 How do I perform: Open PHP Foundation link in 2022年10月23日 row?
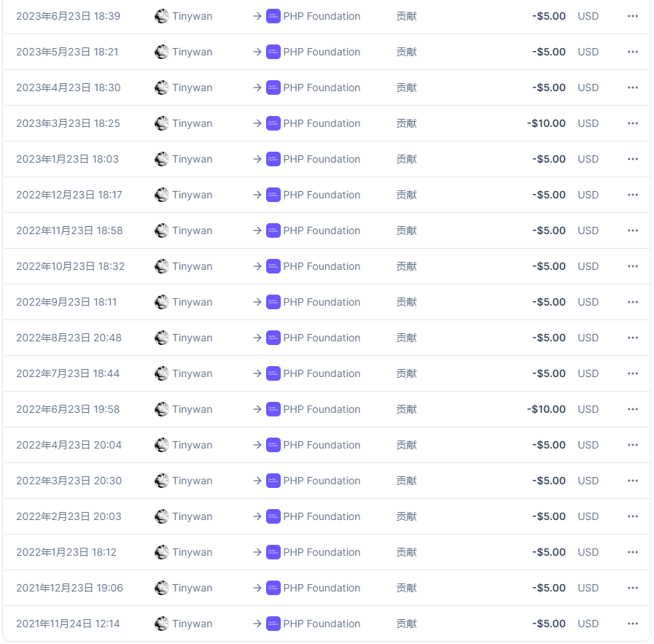point(322,266)
